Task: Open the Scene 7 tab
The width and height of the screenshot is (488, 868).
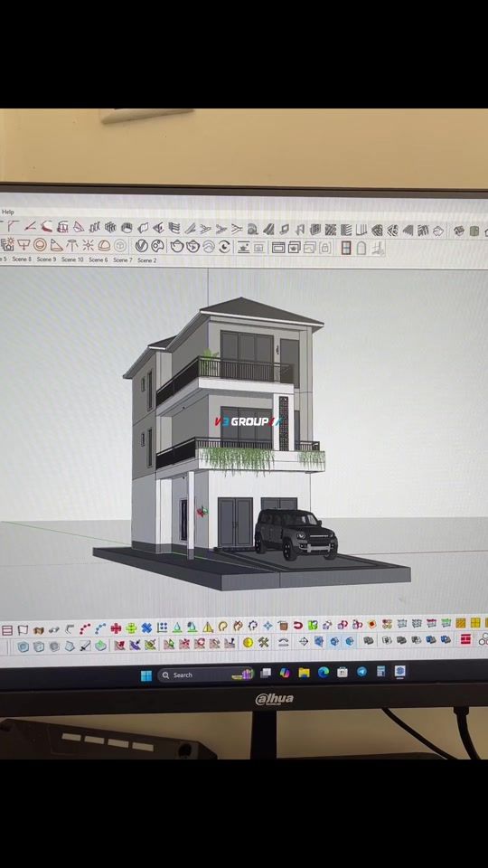Action: pos(123,259)
